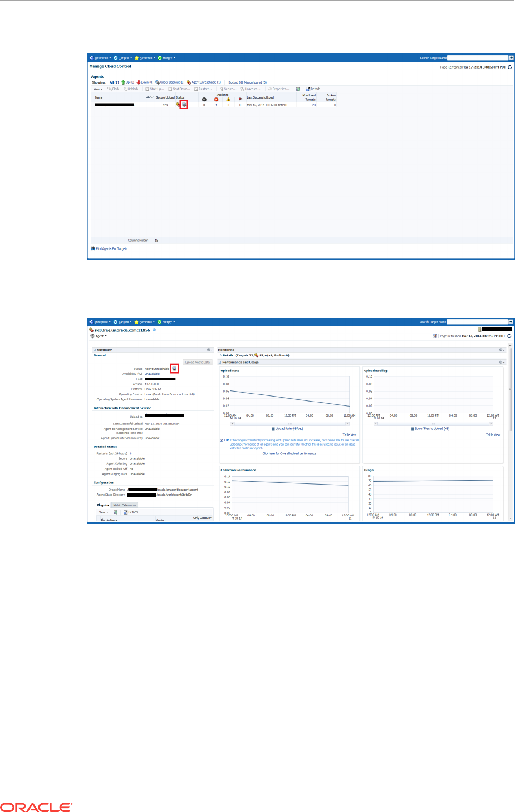Click Restart button in Agents toolbar

click(204, 89)
